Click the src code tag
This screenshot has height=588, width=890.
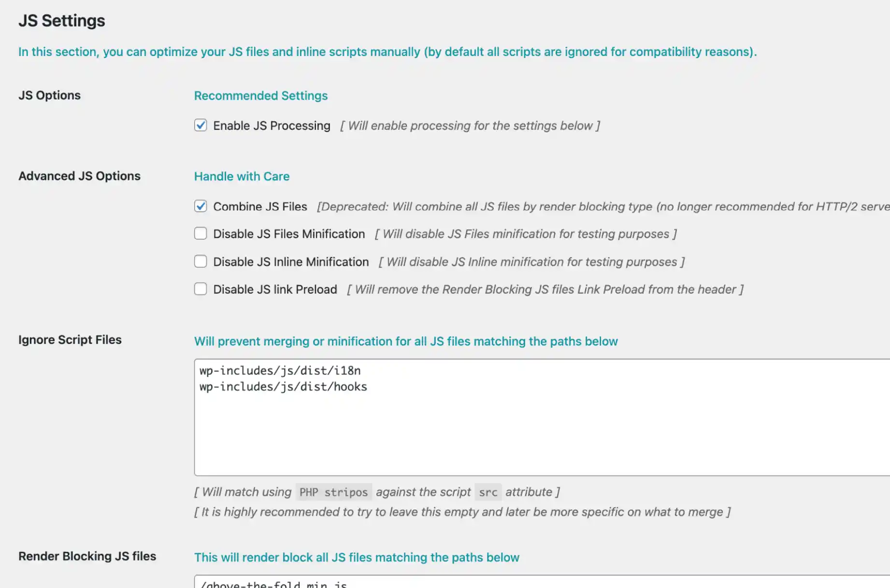tap(488, 492)
